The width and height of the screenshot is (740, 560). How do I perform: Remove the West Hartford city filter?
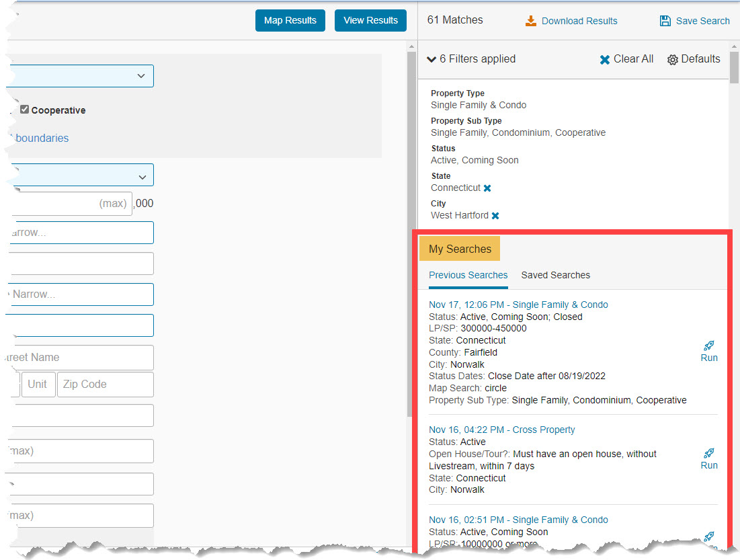click(495, 216)
